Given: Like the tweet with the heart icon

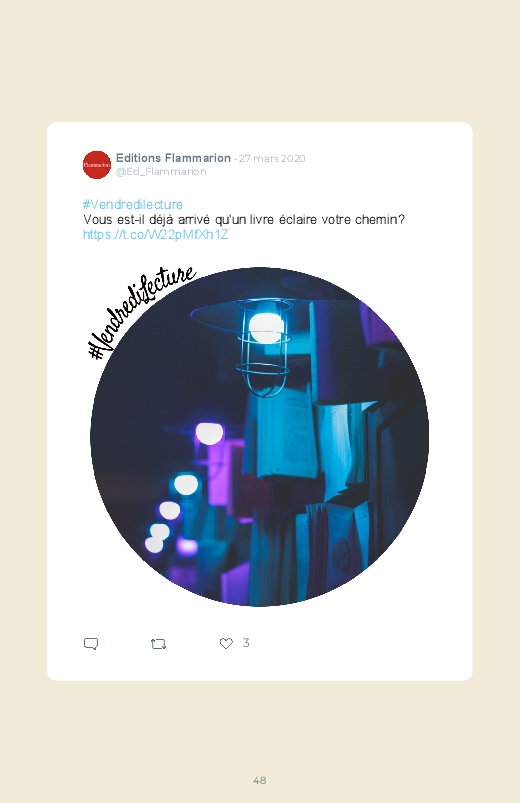Looking at the screenshot, I should pyautogui.click(x=226, y=643).
